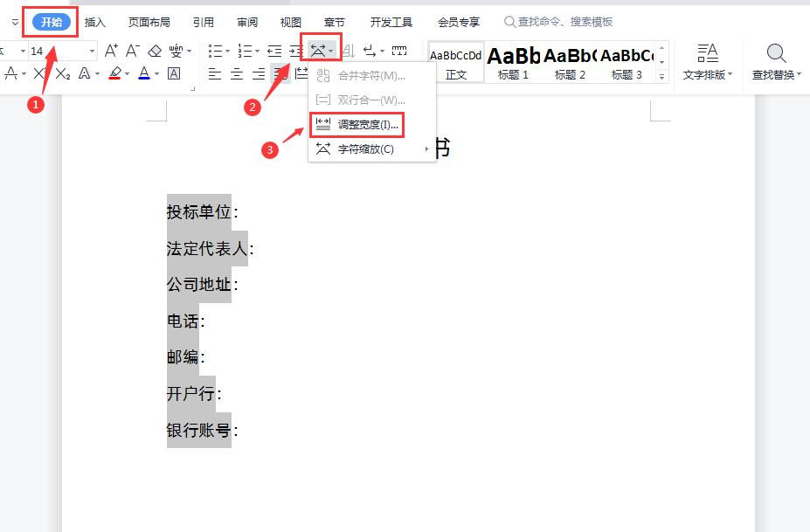The width and height of the screenshot is (810, 532).
Task: Click the 电话: line
Action: click(186, 321)
